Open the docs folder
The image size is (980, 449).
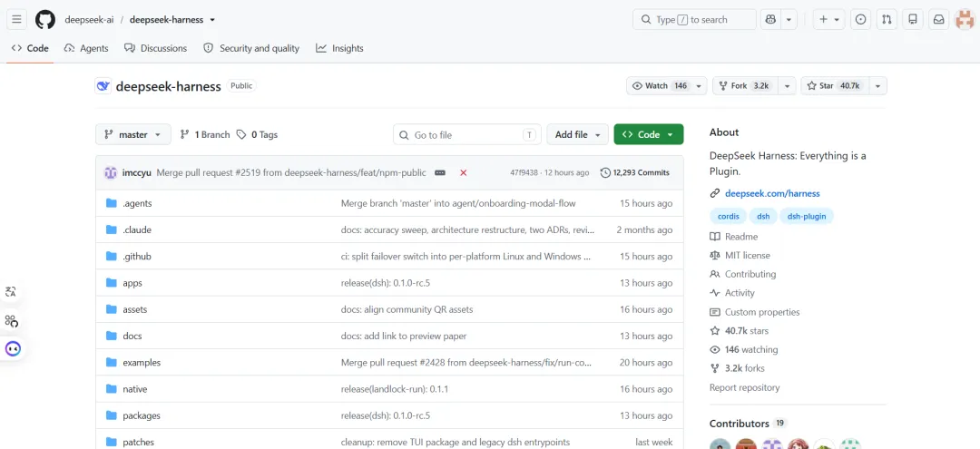pyautogui.click(x=132, y=336)
